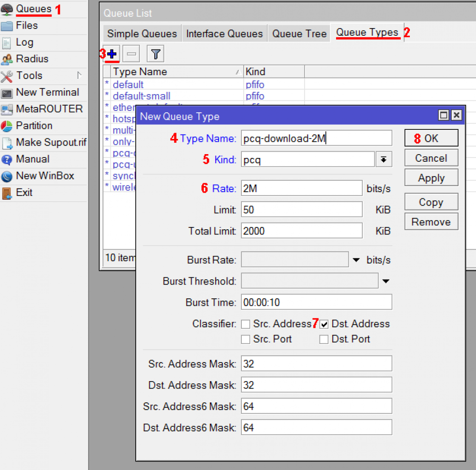Open the Kind dropdown list

pos(384,160)
